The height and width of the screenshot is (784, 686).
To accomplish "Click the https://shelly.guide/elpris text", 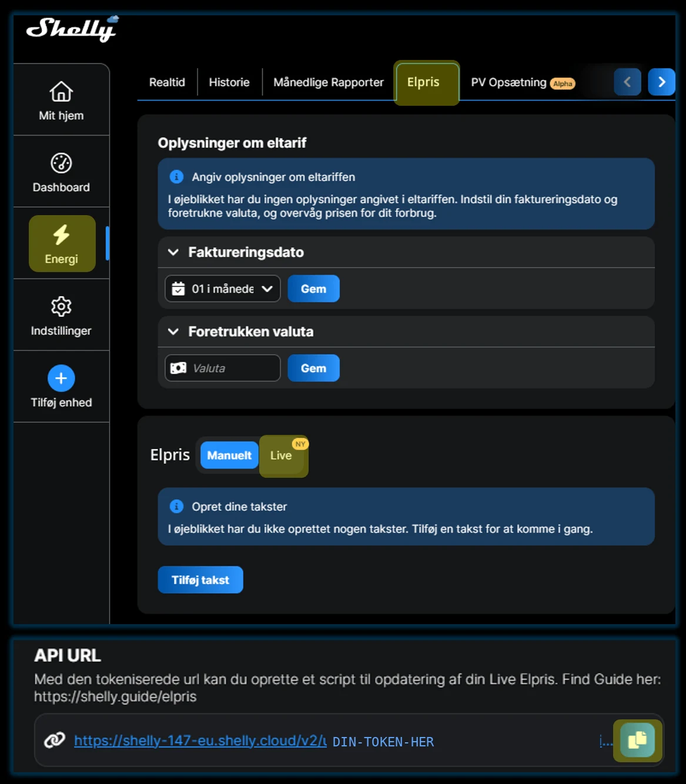I will 115,696.
